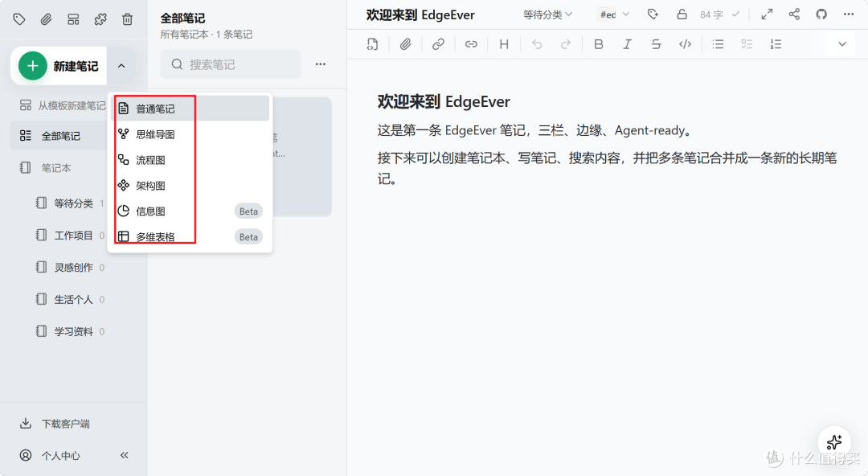The height and width of the screenshot is (476, 868).
Task: Open the tags icon in sidebar header
Action: (x=19, y=19)
